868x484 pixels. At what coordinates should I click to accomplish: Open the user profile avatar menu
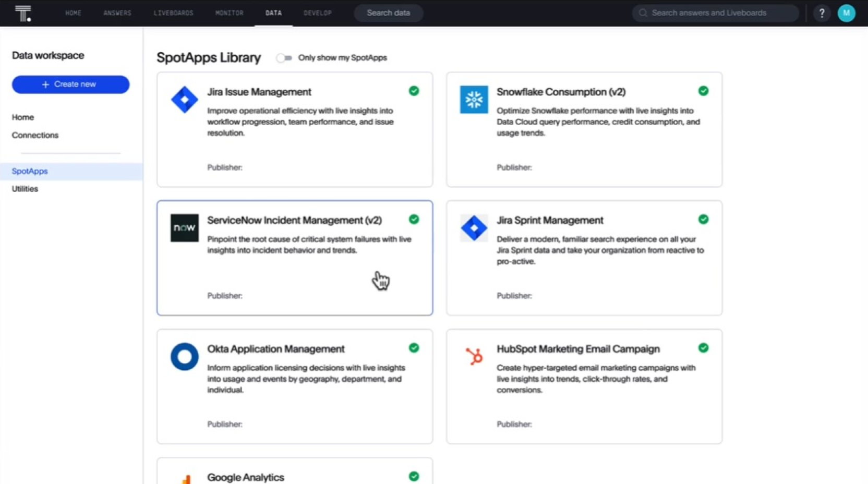tap(846, 13)
